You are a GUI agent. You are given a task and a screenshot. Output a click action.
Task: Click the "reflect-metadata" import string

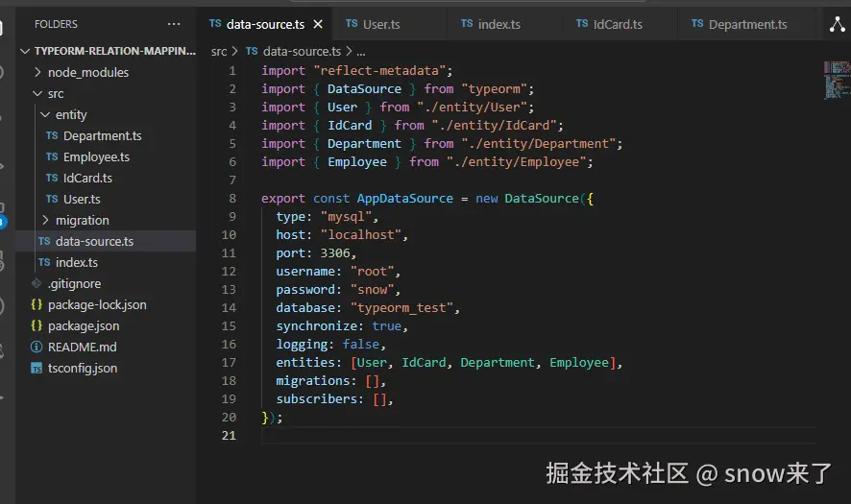tap(379, 70)
